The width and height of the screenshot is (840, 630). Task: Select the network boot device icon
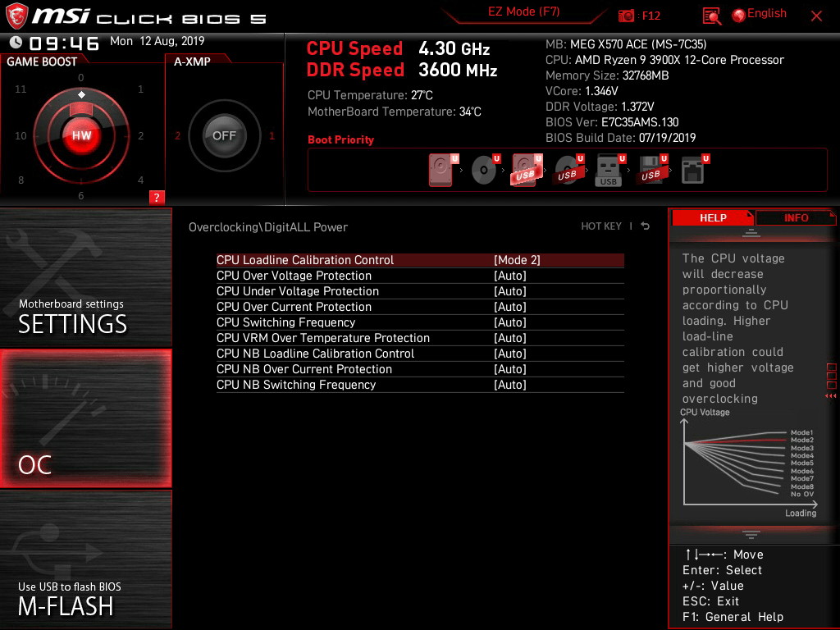coord(695,170)
